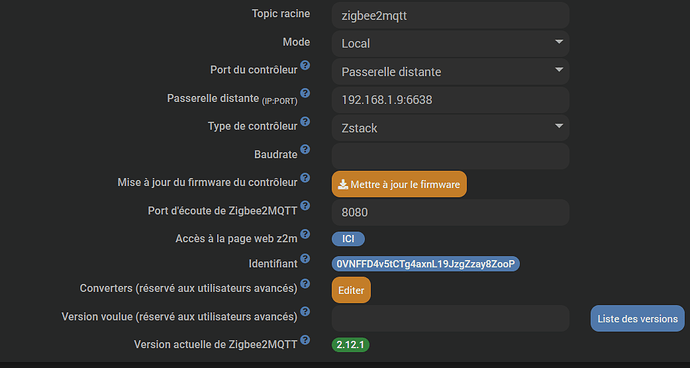Click help icon for Version voulue

(305, 312)
